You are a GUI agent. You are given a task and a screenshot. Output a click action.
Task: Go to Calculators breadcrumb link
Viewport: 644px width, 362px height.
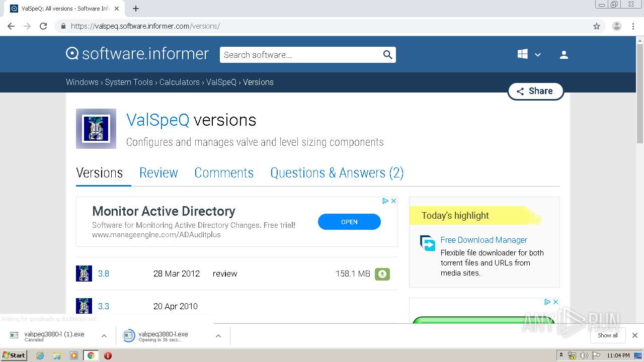coord(180,82)
